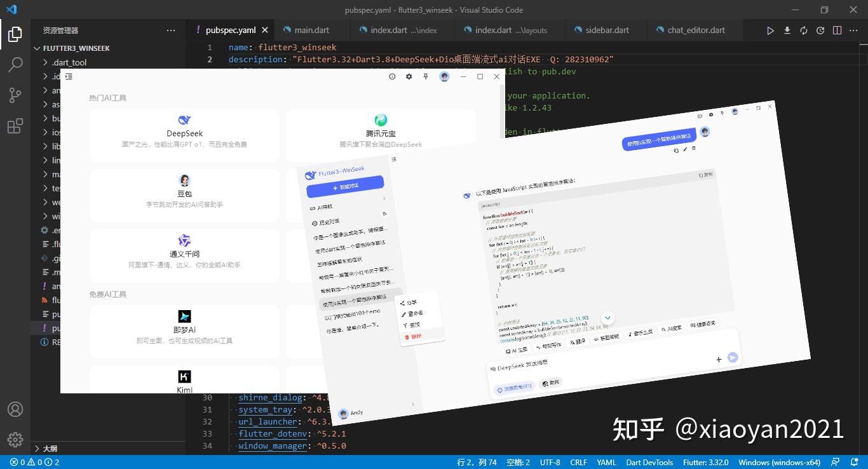Image resolution: width=868 pixels, height=469 pixels.
Task: Switch to the main.dart tab
Action: pyautogui.click(x=313, y=30)
